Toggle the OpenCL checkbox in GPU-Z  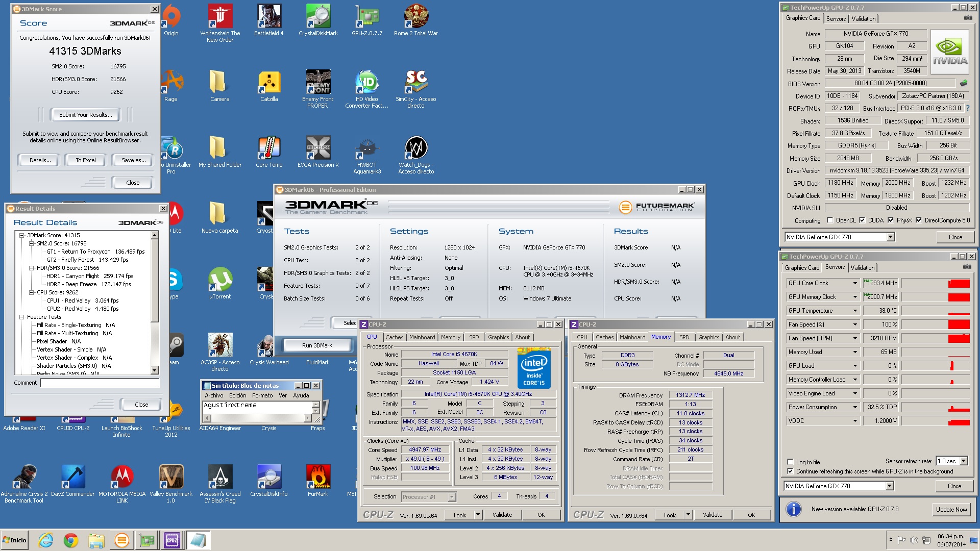(830, 220)
